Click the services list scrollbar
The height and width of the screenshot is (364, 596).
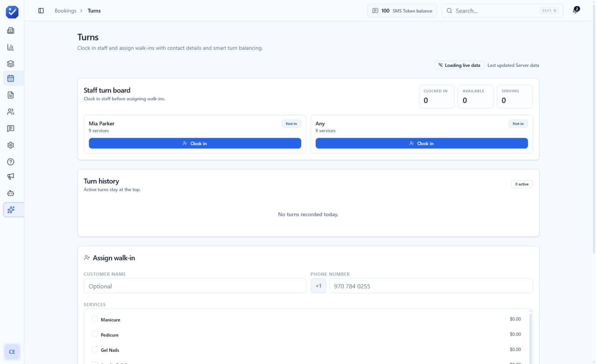[531, 336]
